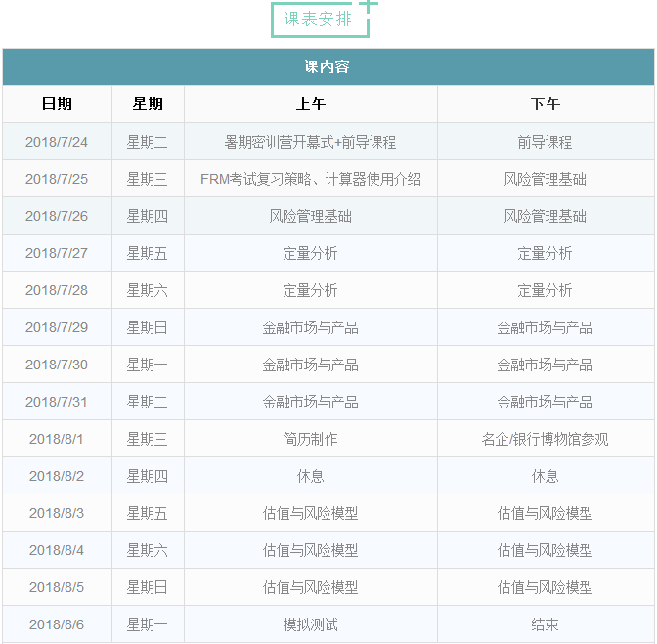Image resolution: width=657 pixels, height=644 pixels.
Task: Click the 结束 cell
Action: click(545, 624)
